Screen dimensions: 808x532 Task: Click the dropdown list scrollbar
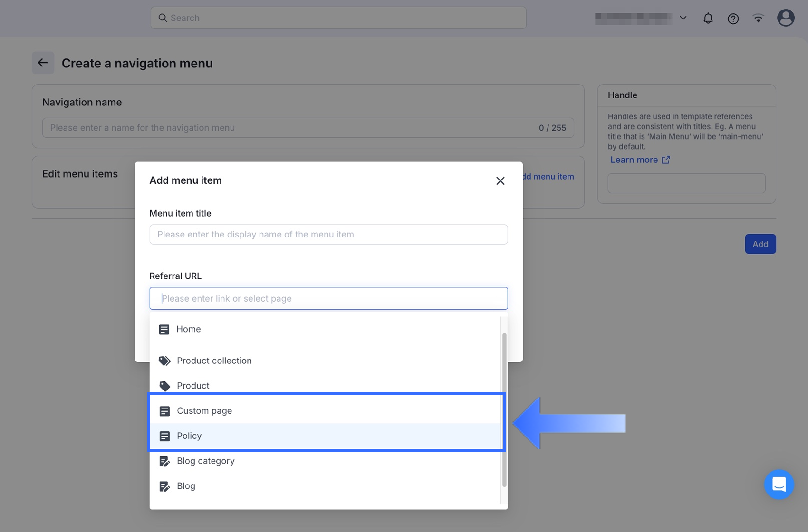(x=504, y=408)
